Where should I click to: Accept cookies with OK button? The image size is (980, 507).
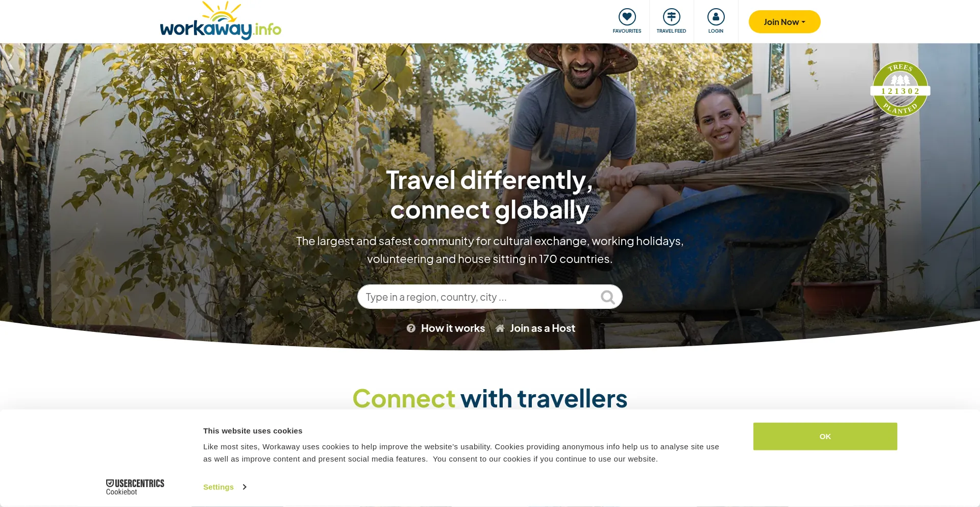click(x=825, y=437)
